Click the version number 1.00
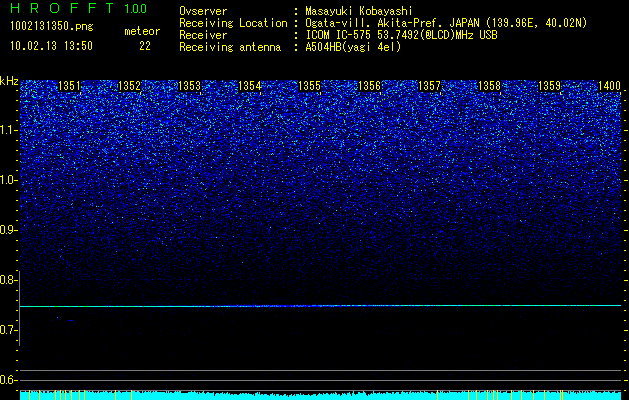The image size is (629, 400). point(136,8)
